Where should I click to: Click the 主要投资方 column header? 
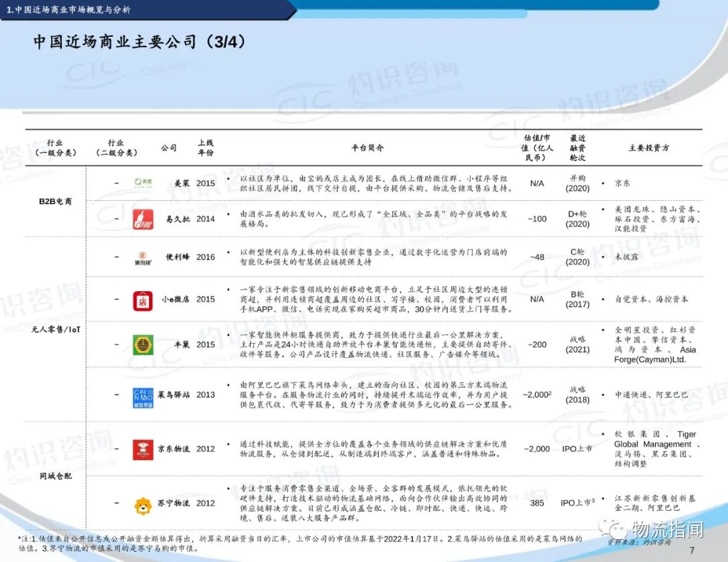pos(648,148)
